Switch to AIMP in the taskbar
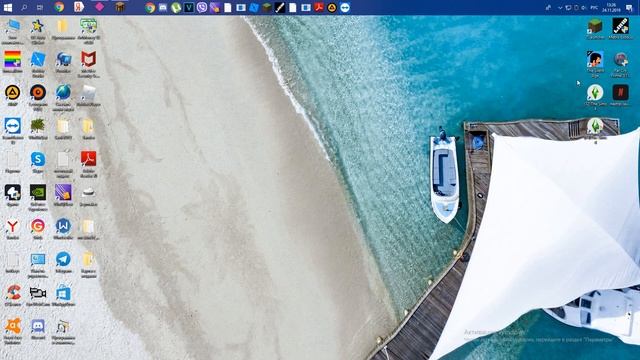Image resolution: width=640 pixels, height=360 pixels. click(332, 7)
